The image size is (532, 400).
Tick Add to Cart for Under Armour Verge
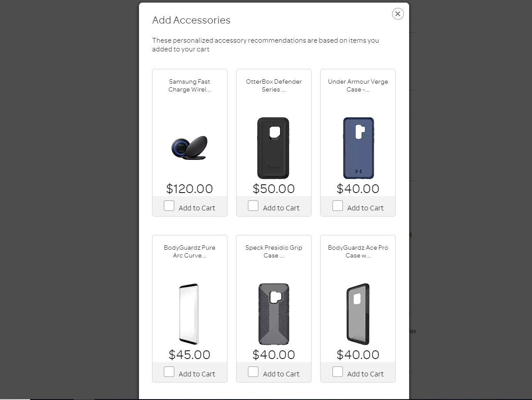click(338, 206)
